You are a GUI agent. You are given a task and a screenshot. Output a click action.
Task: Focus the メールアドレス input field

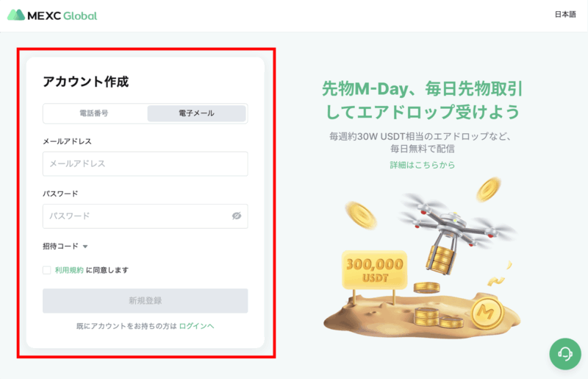tap(145, 164)
